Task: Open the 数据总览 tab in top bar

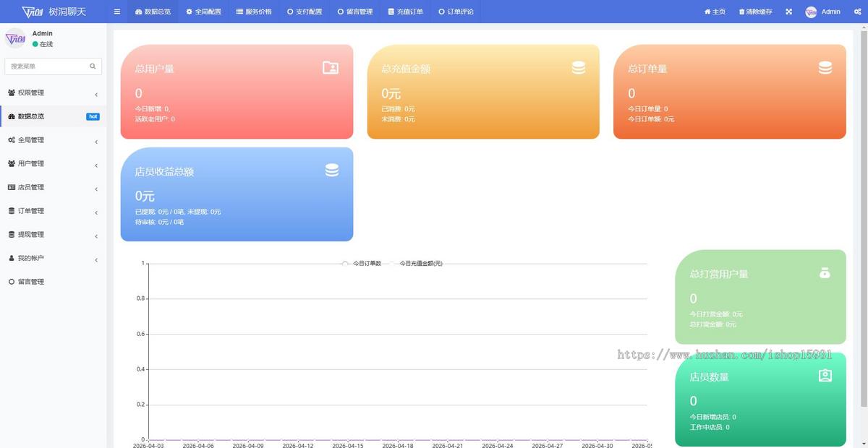Action: [153, 12]
